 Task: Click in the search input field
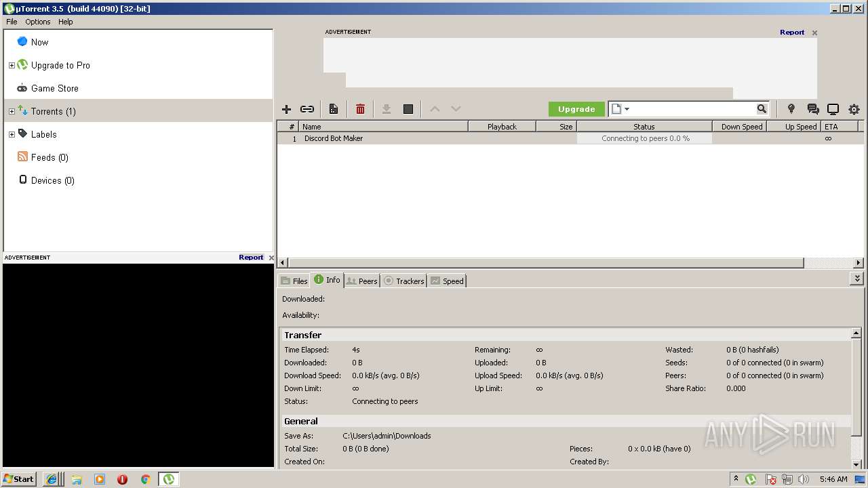coord(693,109)
